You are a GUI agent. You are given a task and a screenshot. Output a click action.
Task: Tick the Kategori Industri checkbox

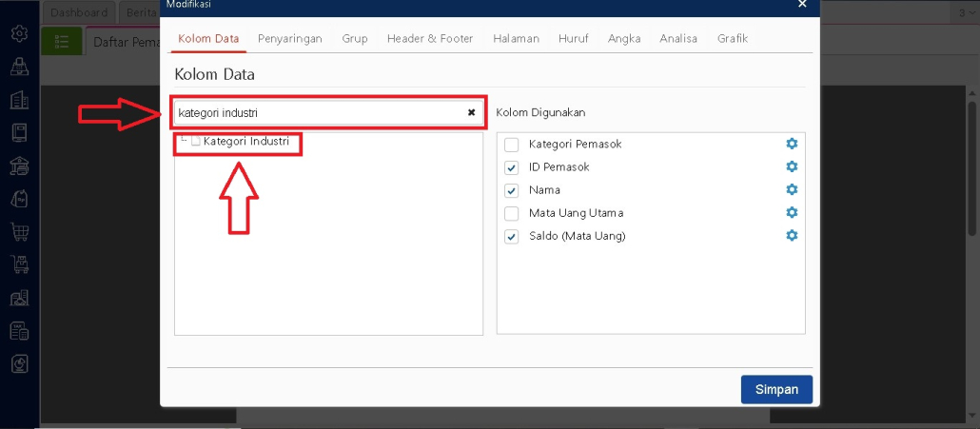coord(195,142)
